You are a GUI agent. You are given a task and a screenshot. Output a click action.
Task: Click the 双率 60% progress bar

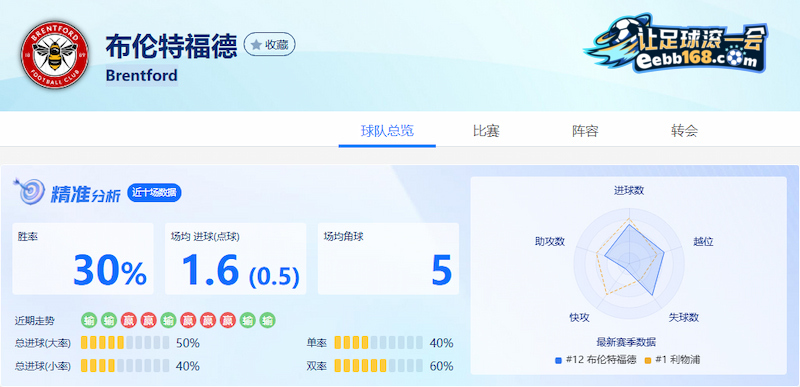pos(379,366)
